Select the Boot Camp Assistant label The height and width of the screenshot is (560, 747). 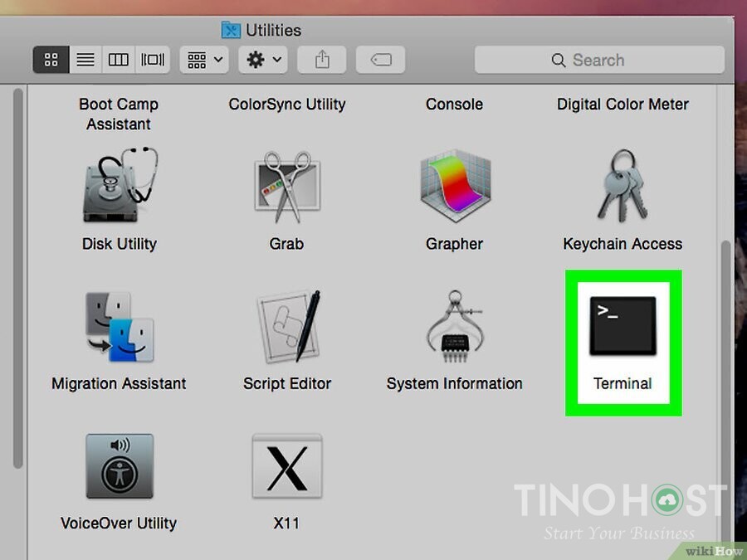119,114
